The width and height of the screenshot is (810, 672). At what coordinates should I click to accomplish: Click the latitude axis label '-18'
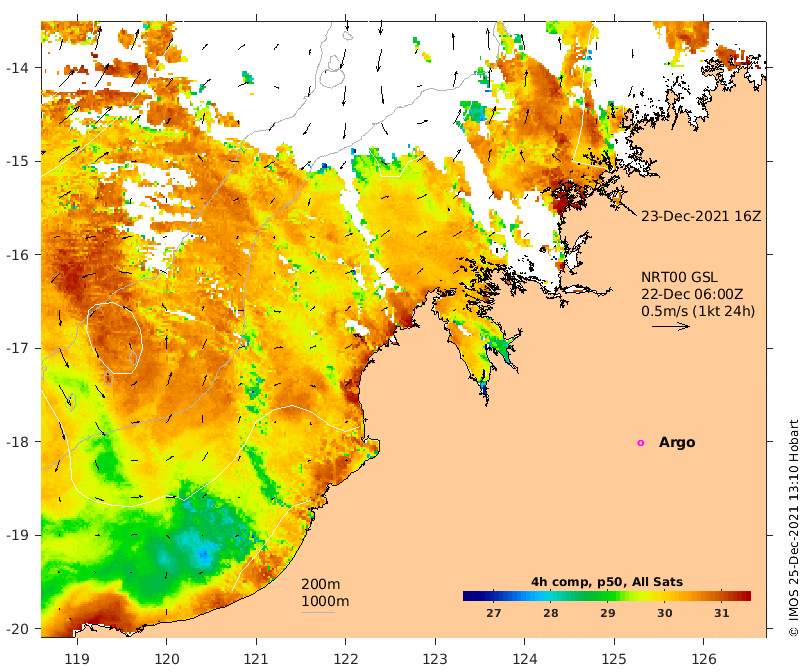tap(17, 442)
